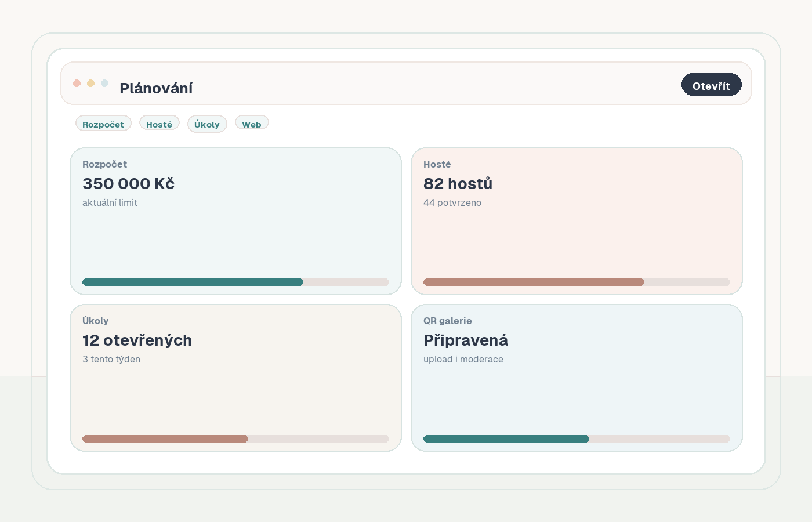Click the 350 000 Kč amount
The height and width of the screenshot is (522, 812).
click(x=128, y=184)
